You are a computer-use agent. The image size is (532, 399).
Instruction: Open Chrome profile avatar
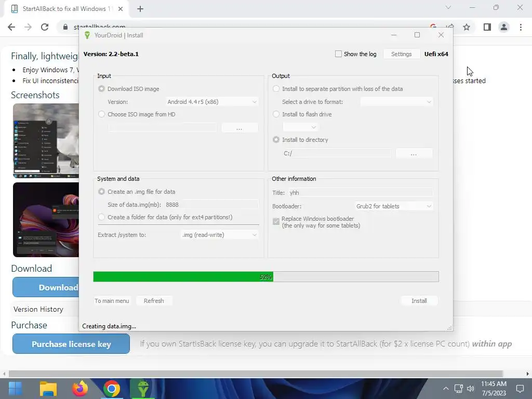504,27
